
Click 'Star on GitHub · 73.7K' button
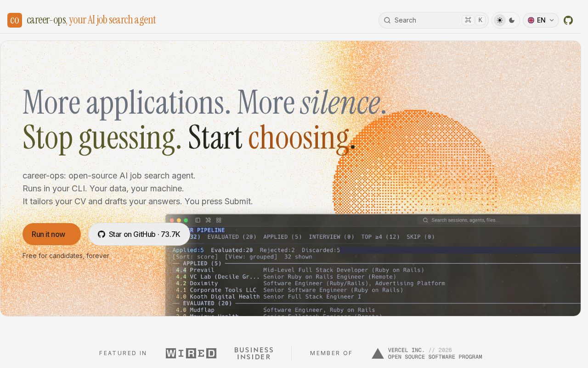click(139, 234)
